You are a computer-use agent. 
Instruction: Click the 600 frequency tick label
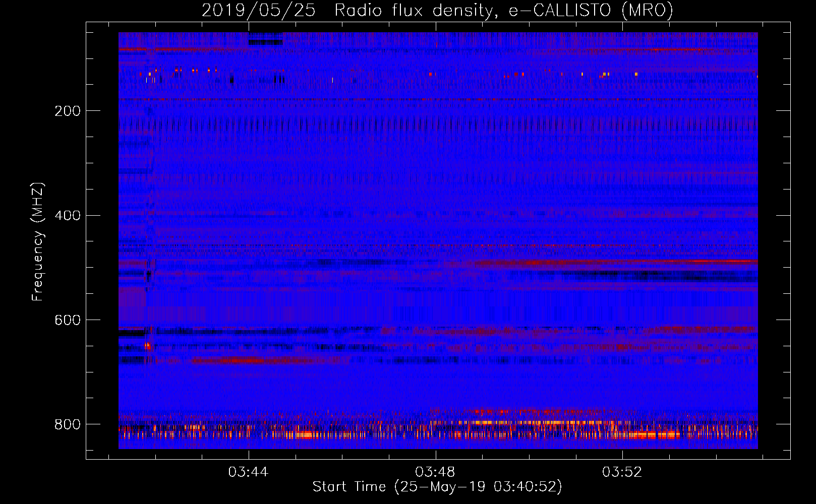point(68,321)
